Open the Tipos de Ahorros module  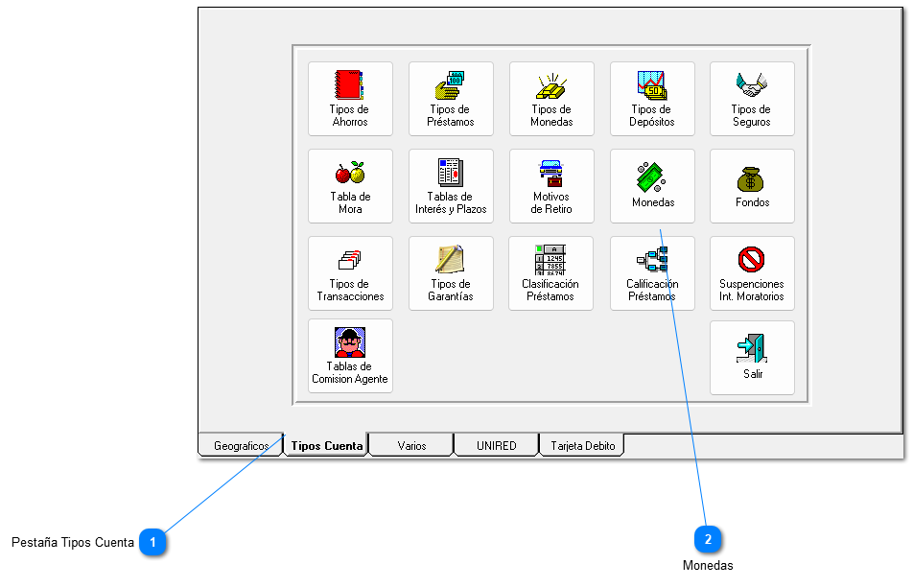click(x=350, y=99)
